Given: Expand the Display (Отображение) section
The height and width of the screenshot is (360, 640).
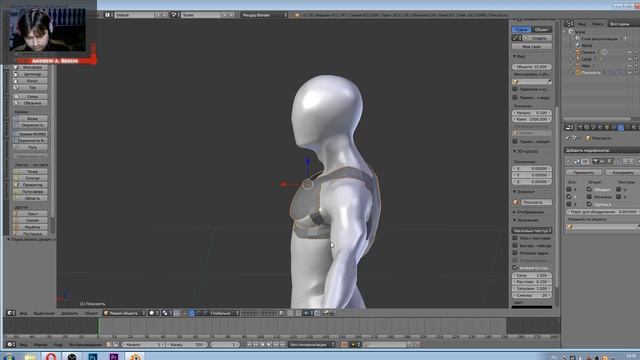Looking at the screenshot, I should 528,212.
